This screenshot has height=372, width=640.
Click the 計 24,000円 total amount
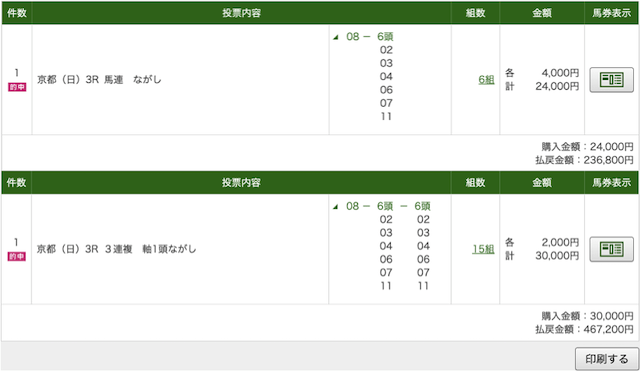(x=542, y=86)
